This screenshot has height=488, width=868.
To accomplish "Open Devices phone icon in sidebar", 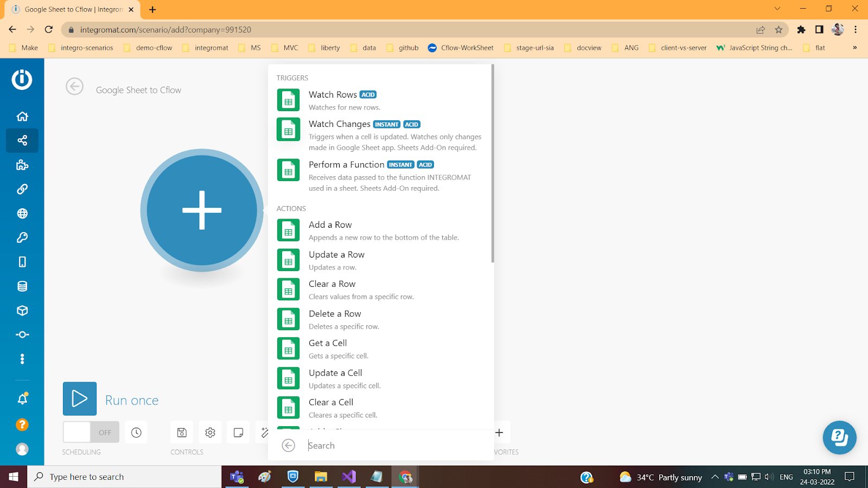I will [22, 262].
